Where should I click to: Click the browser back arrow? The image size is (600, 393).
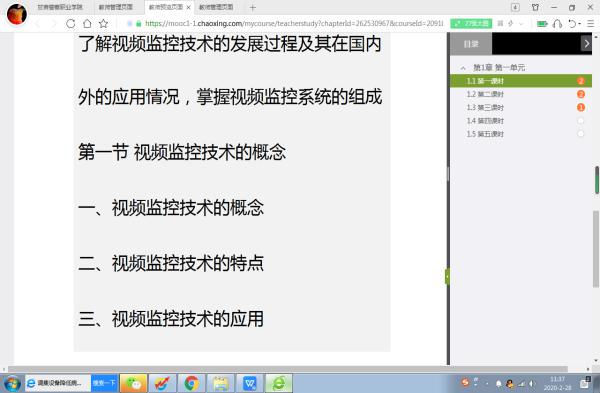(x=38, y=23)
